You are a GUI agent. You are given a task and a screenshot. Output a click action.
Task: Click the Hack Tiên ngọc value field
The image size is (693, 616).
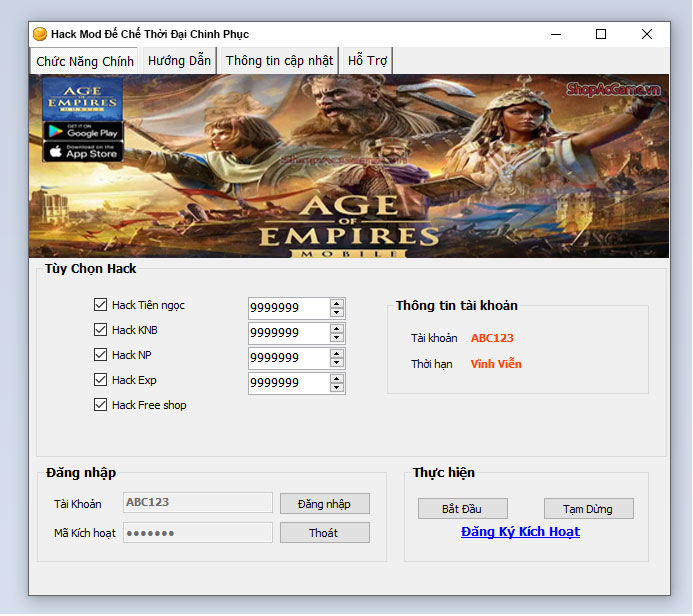pyautogui.click(x=289, y=308)
